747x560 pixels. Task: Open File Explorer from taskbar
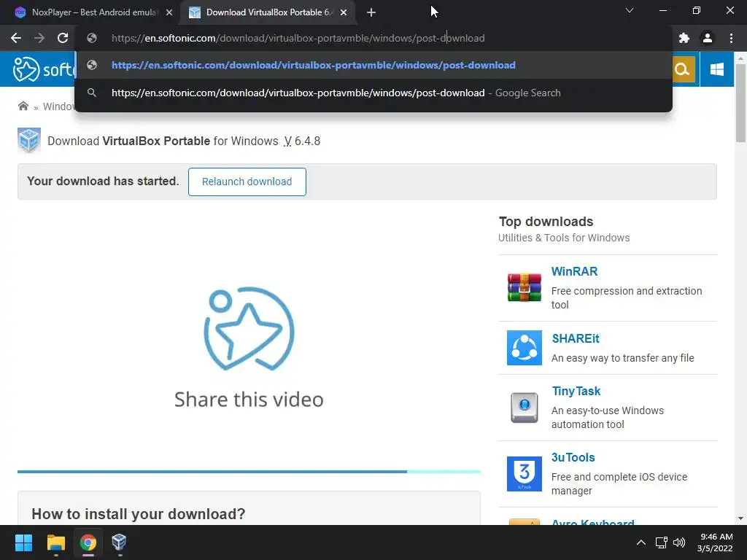pyautogui.click(x=55, y=542)
